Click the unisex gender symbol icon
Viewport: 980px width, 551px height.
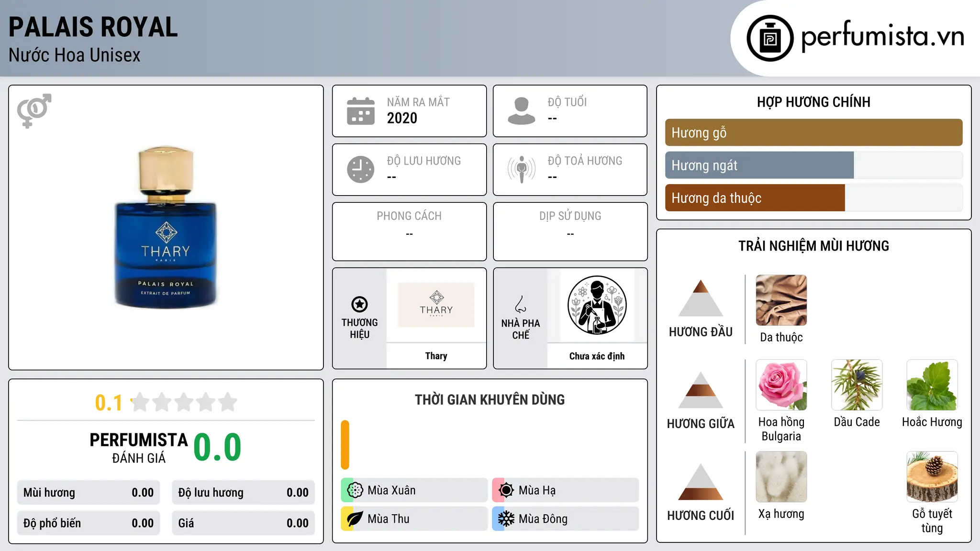point(34,110)
